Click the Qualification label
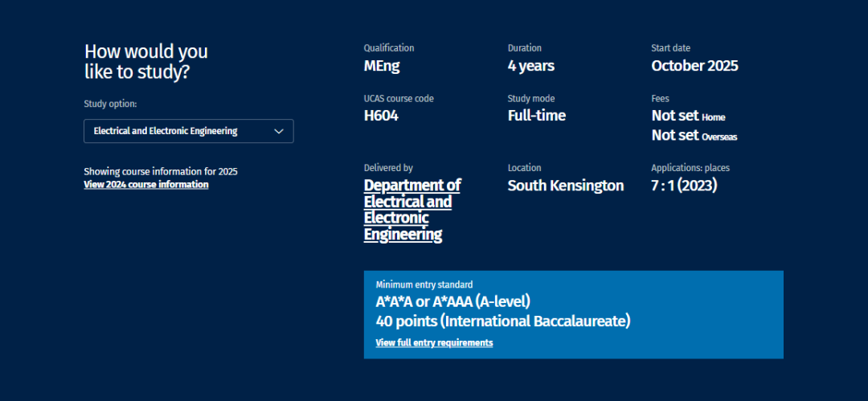Screen dimensions: 868x401 tap(389, 48)
